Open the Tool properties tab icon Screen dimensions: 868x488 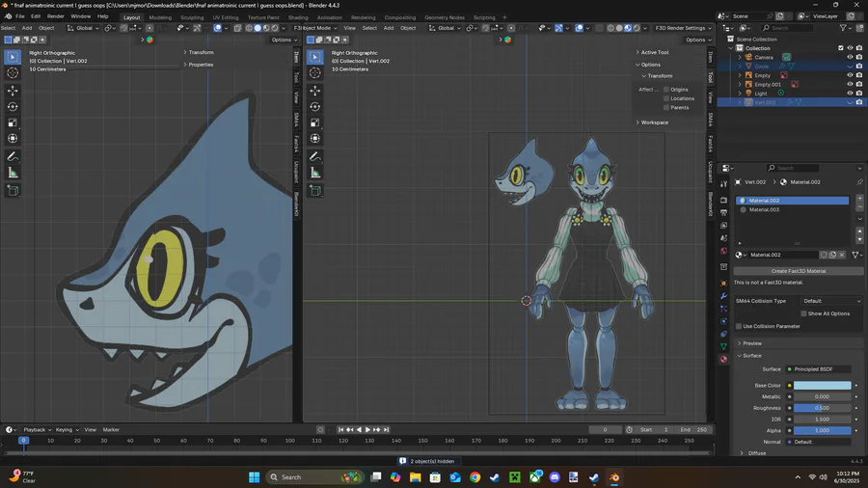(723, 184)
